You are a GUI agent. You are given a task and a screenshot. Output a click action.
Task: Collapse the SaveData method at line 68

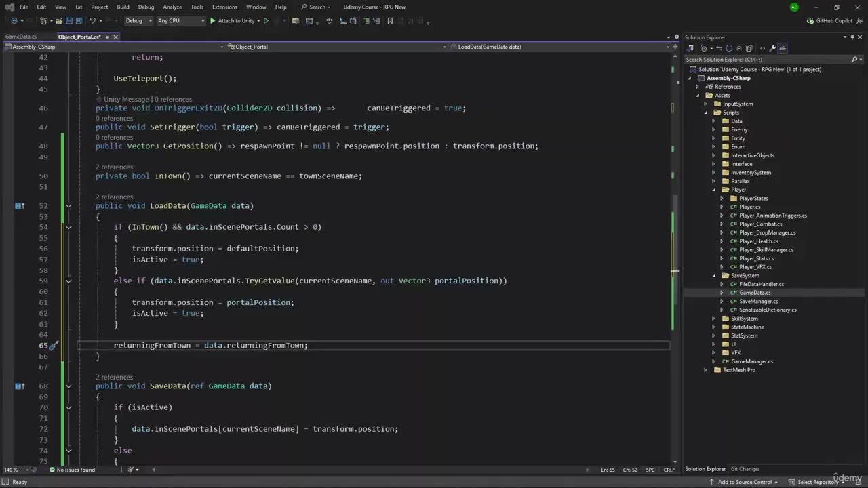(68, 386)
